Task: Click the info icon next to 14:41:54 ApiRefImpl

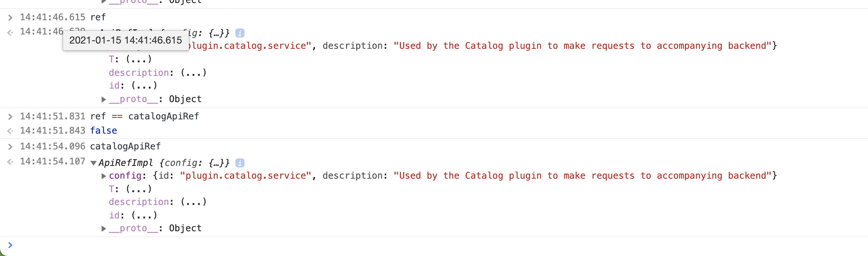Action: (x=240, y=163)
